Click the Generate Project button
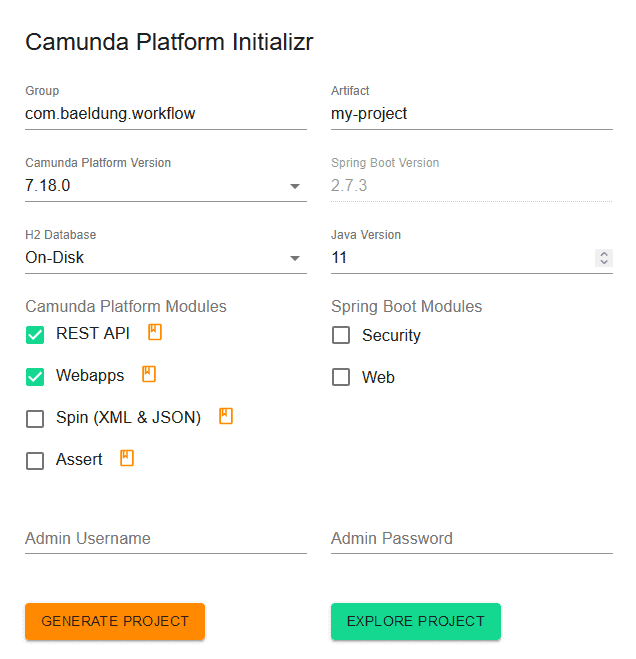This screenshot has width=636, height=659. [x=115, y=621]
